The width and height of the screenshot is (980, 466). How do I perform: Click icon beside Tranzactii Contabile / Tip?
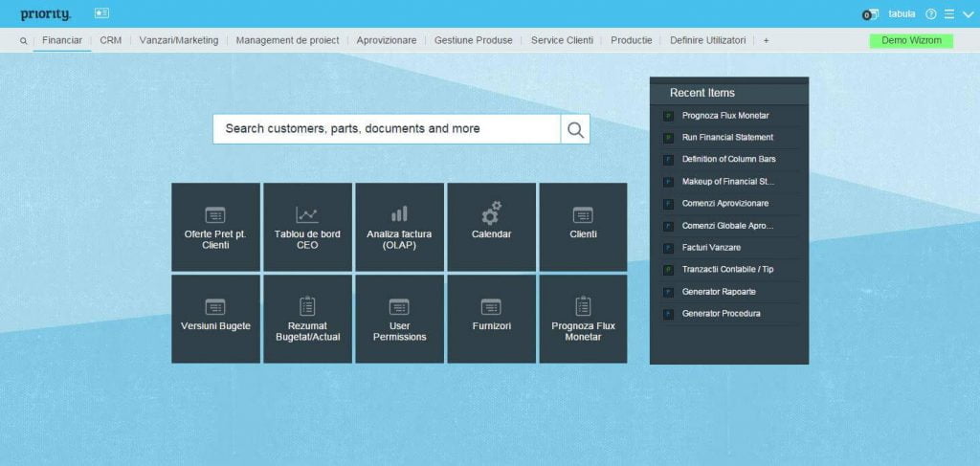click(x=668, y=270)
